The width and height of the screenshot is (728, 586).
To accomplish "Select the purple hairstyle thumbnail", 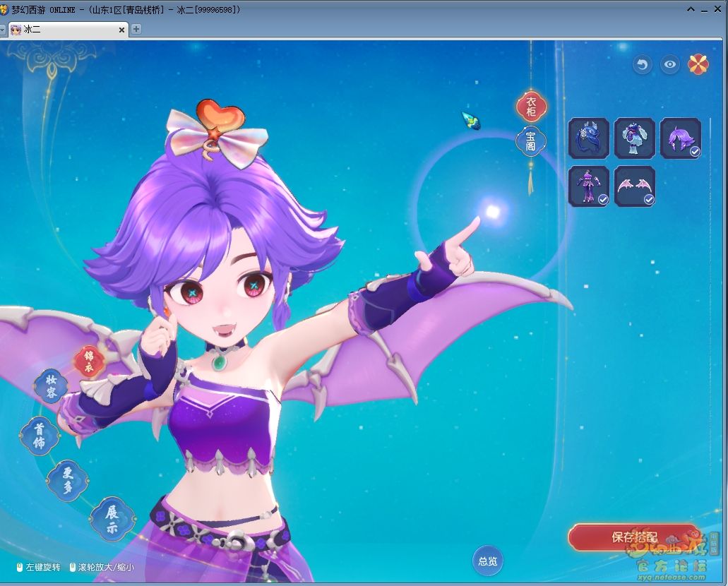I will click(681, 138).
